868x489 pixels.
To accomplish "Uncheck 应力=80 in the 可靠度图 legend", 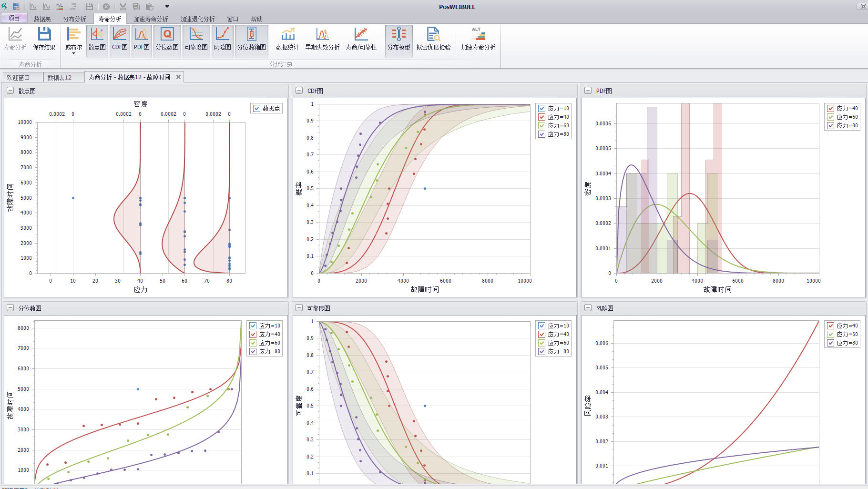I will (x=541, y=351).
